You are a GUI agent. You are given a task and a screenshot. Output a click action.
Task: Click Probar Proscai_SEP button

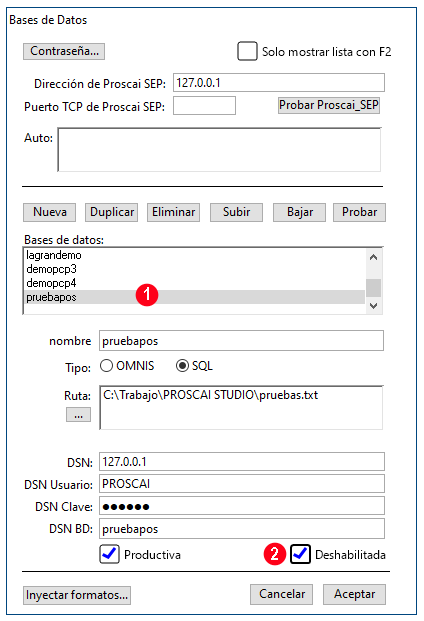pos(329,105)
